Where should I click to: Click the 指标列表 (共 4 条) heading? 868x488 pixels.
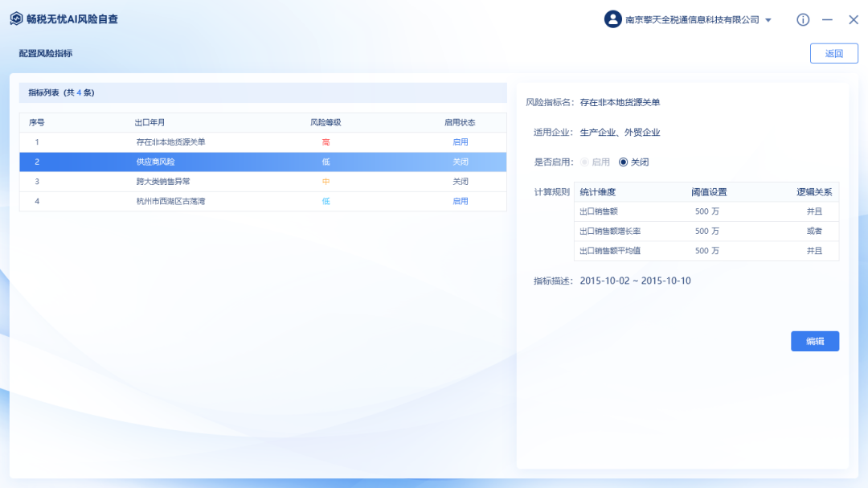61,92
